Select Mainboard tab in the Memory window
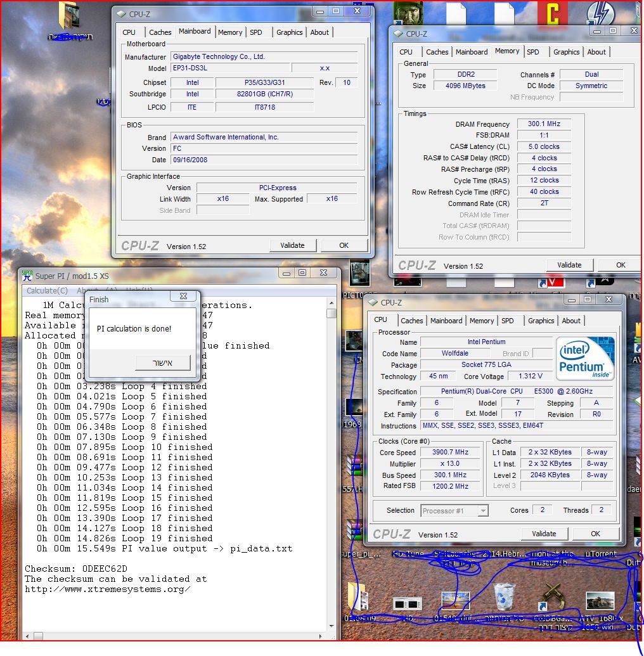Image resolution: width=644 pixels, height=656 pixels. tap(472, 52)
